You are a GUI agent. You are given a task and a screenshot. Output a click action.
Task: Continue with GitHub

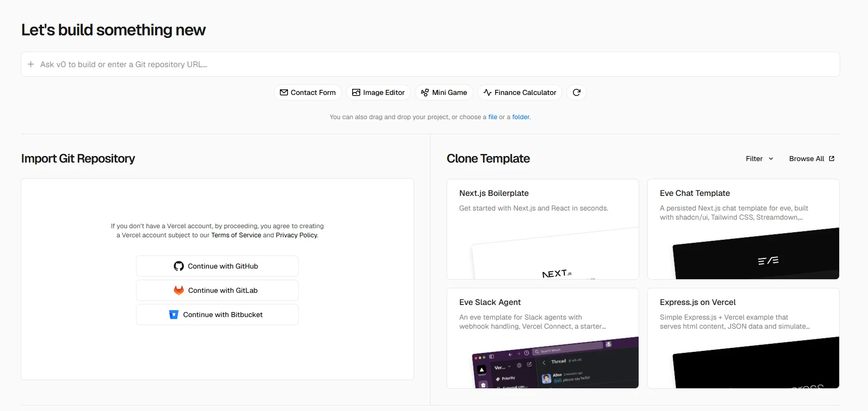pyautogui.click(x=217, y=266)
